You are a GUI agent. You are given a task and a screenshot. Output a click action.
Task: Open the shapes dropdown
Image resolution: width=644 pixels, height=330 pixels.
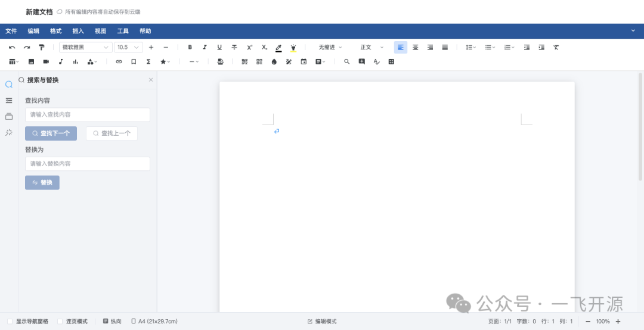click(x=92, y=62)
